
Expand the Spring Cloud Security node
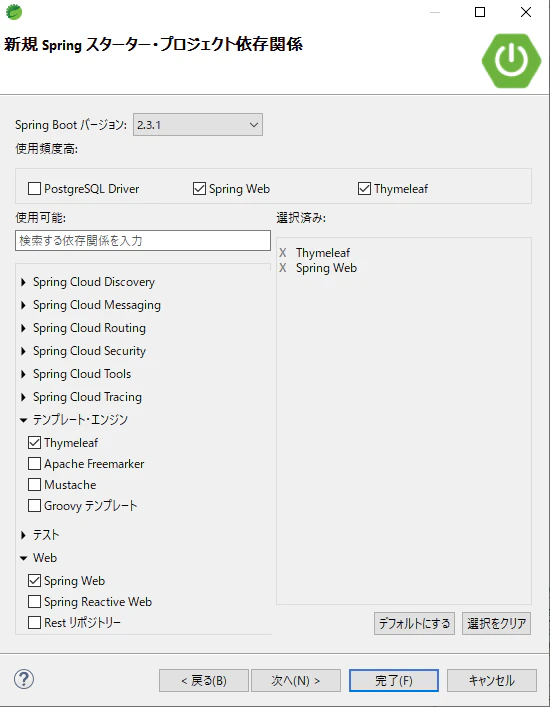23,351
